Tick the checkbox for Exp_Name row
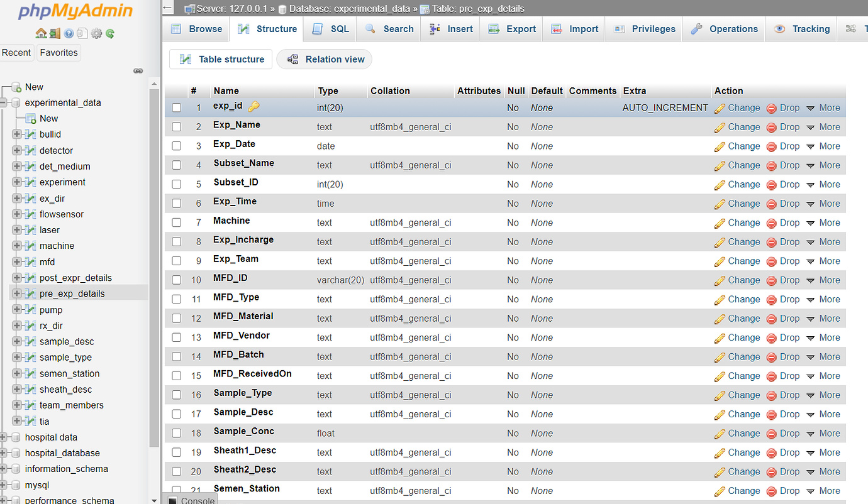Image resolution: width=868 pixels, height=504 pixels. click(177, 127)
